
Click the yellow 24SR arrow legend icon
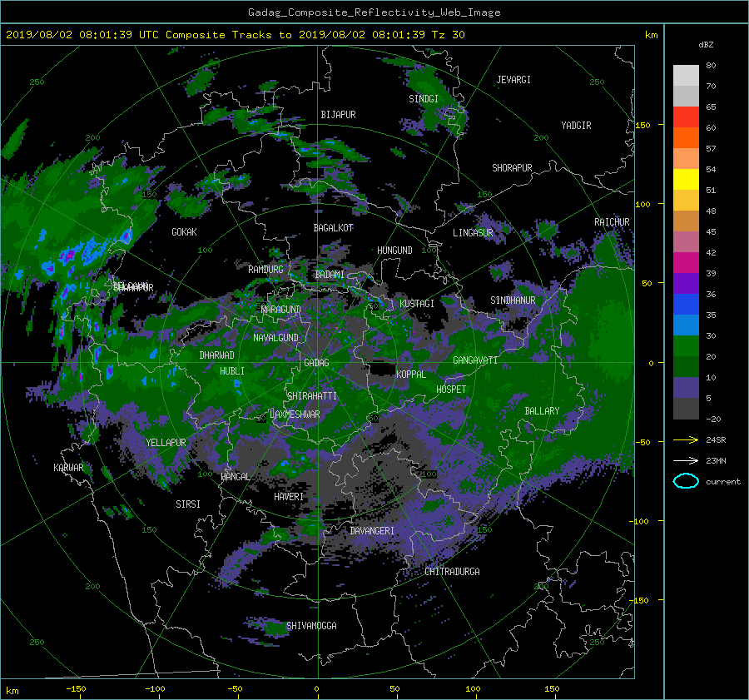(x=686, y=439)
